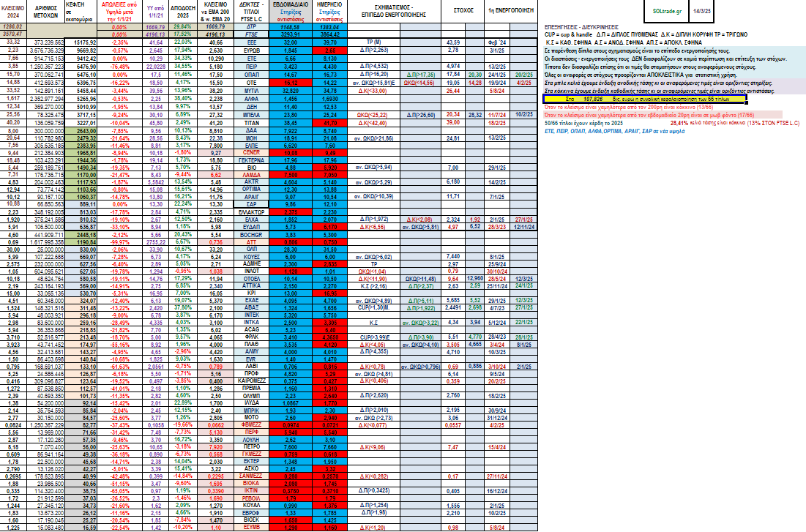Select the ΕΥΔΑΠ ticker cell
The height and width of the screenshot is (532, 806).
pyautogui.click(x=252, y=227)
